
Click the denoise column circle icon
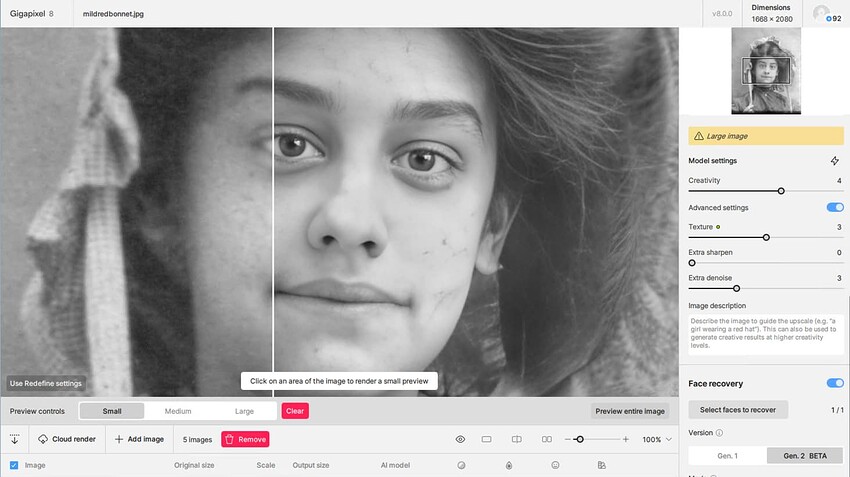point(461,465)
